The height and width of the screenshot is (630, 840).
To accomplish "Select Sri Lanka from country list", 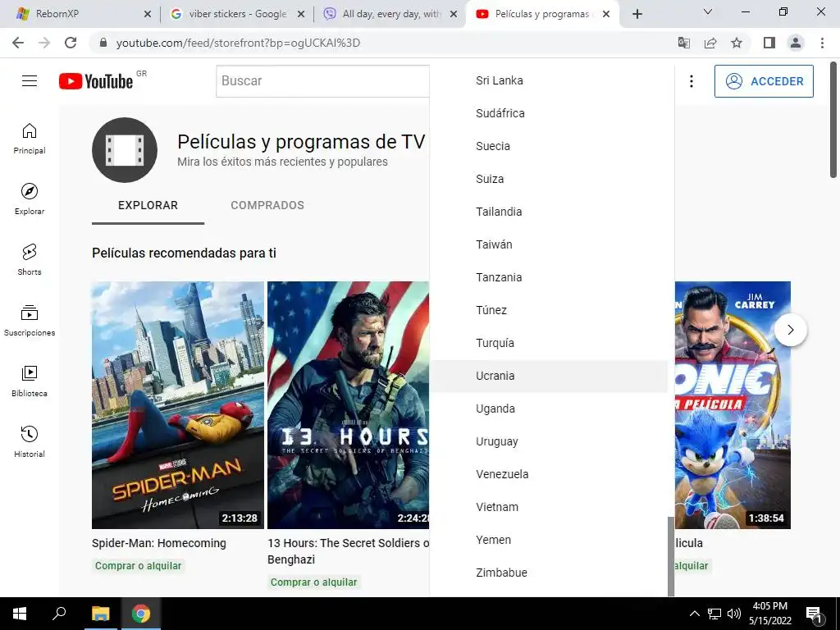I will (x=550, y=81).
